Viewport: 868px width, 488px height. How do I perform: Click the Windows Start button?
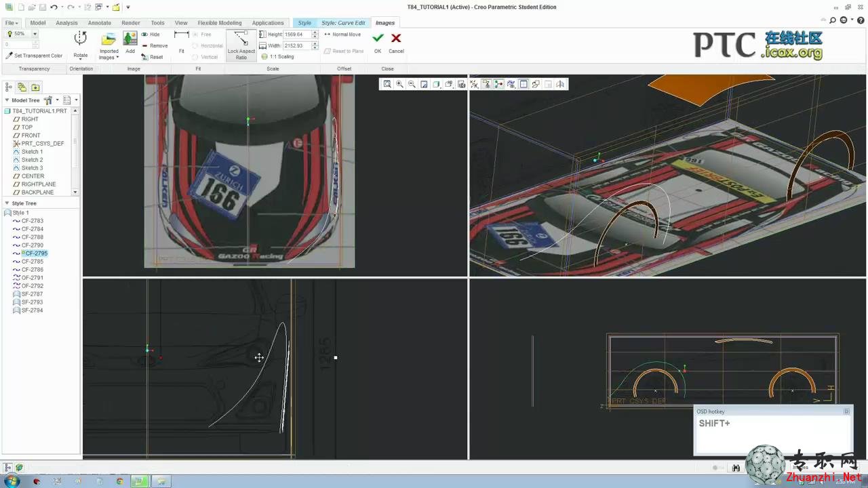12,481
